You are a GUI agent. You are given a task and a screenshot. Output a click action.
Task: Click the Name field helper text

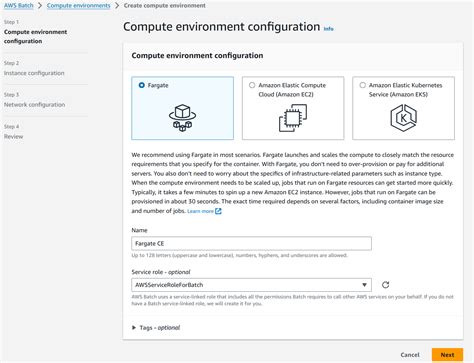[x=239, y=255]
